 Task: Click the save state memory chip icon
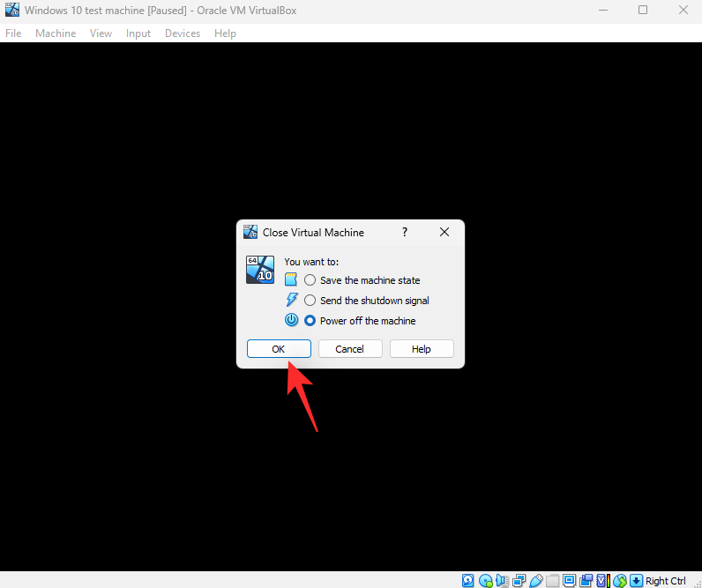[291, 279]
